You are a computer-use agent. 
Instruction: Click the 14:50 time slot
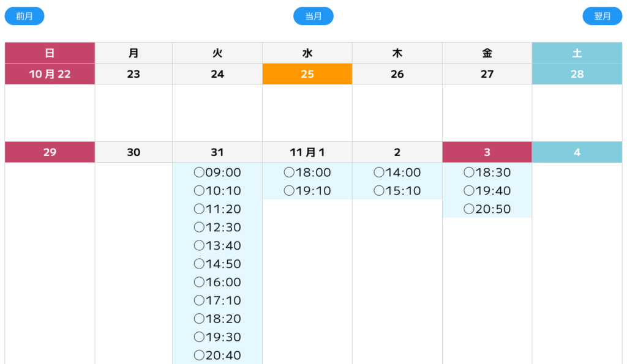coord(217,264)
